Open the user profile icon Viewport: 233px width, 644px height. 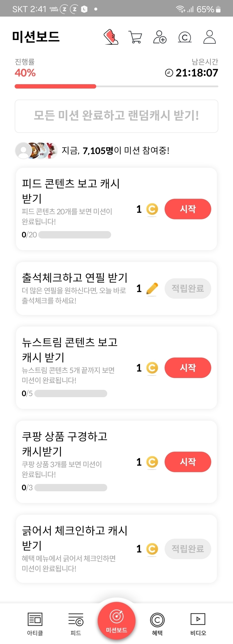[x=209, y=37]
